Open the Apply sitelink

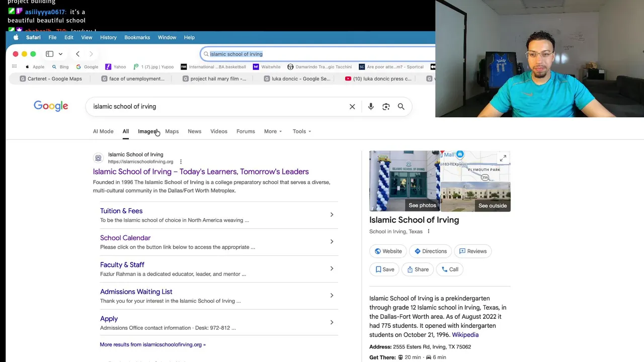click(x=109, y=319)
